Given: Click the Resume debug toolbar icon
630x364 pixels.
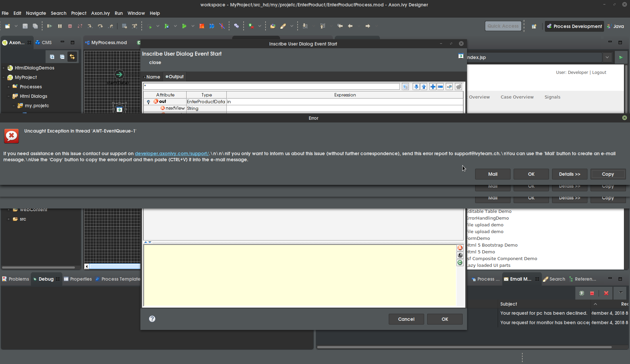Looking at the screenshot, I should tap(50, 26).
